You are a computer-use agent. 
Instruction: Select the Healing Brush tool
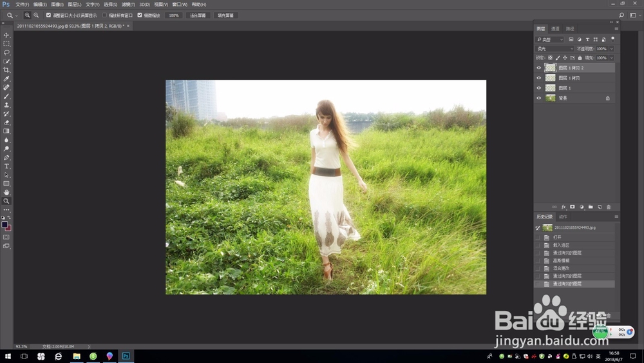click(x=6, y=88)
